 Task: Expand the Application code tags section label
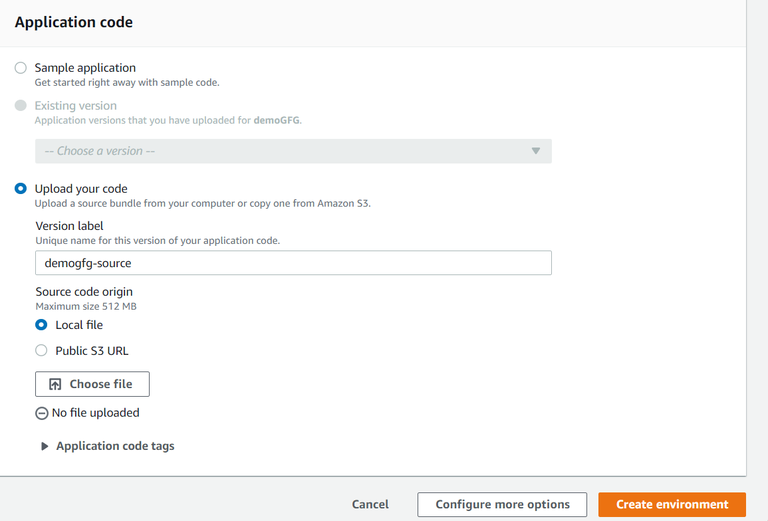pyautogui.click(x=115, y=446)
